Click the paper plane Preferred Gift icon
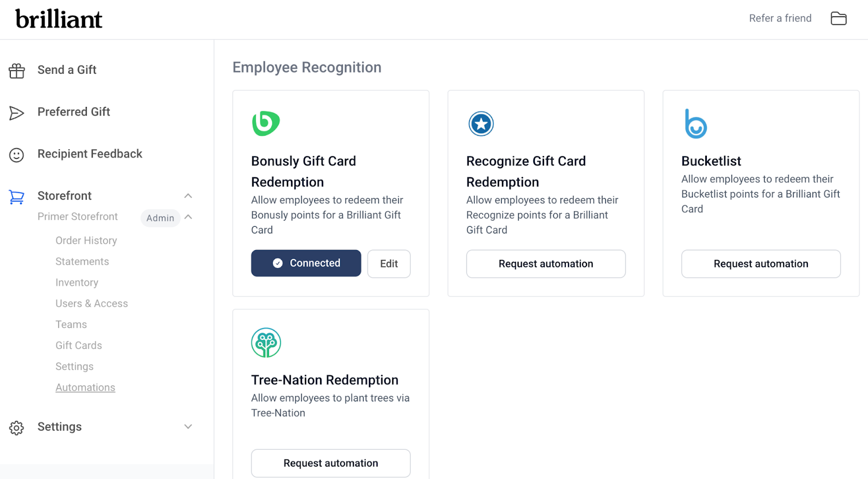The height and width of the screenshot is (479, 868). [x=17, y=113]
